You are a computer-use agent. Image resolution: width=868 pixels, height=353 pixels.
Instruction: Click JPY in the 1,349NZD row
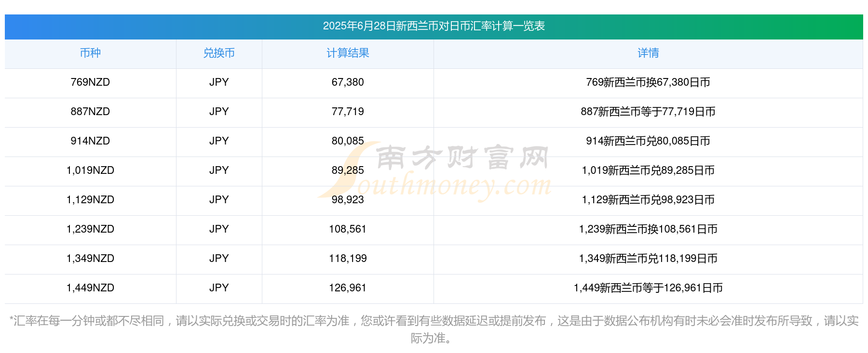point(219,259)
